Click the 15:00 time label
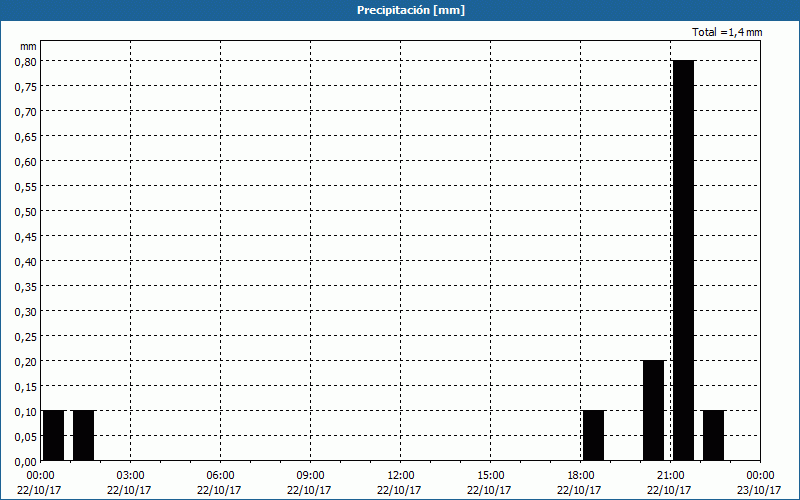 [x=490, y=476]
